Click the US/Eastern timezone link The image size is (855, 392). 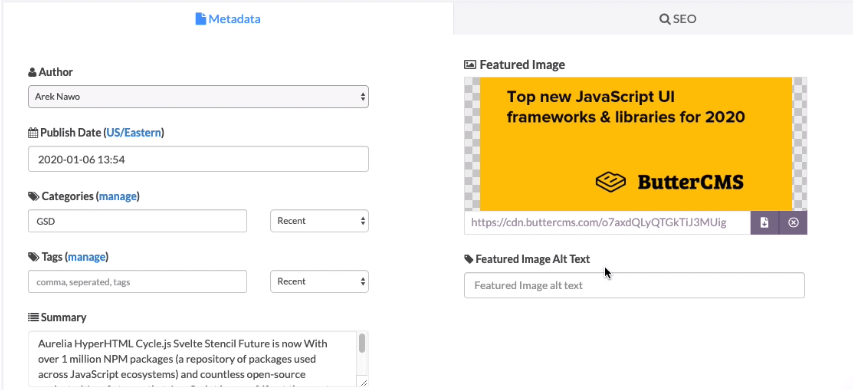[x=134, y=132]
